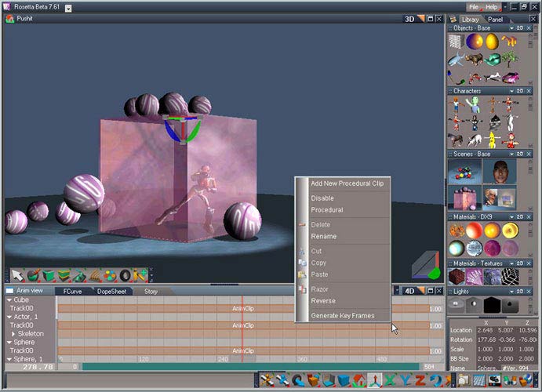
Task: Select the shark object in Objects library
Action: 456,59
